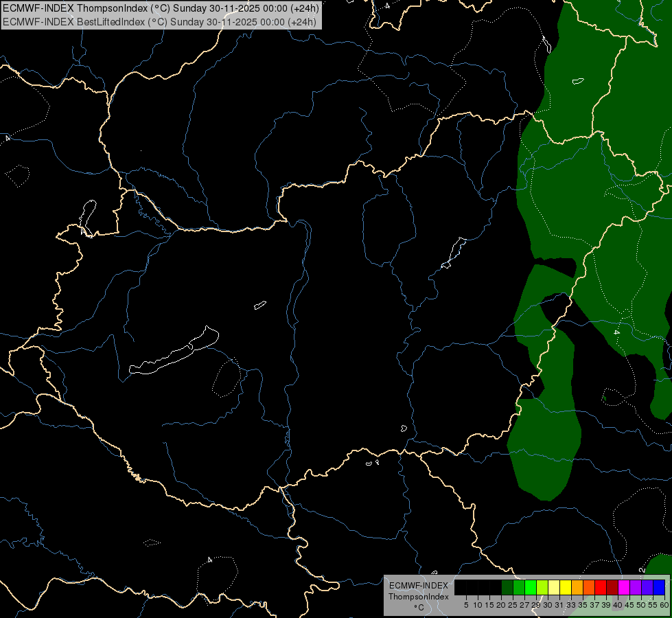Click legend scale value 39
Image resolution: width=672 pixels, height=618 pixels.
606,605
